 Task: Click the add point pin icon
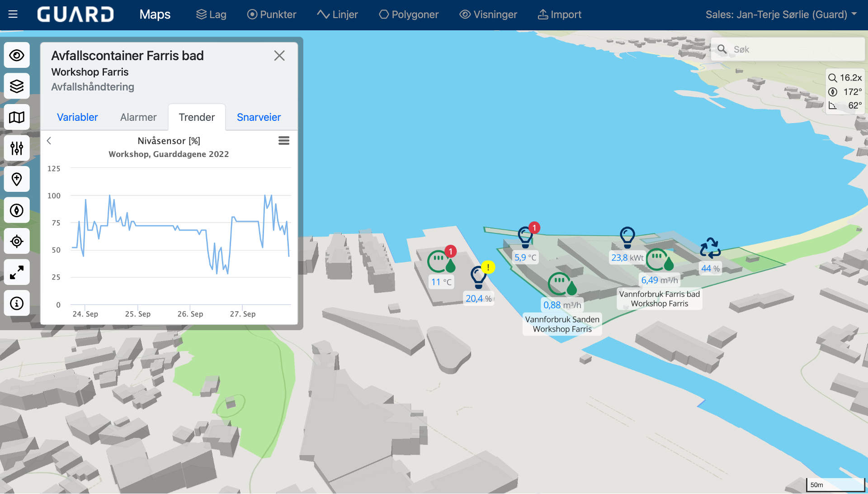tap(17, 179)
